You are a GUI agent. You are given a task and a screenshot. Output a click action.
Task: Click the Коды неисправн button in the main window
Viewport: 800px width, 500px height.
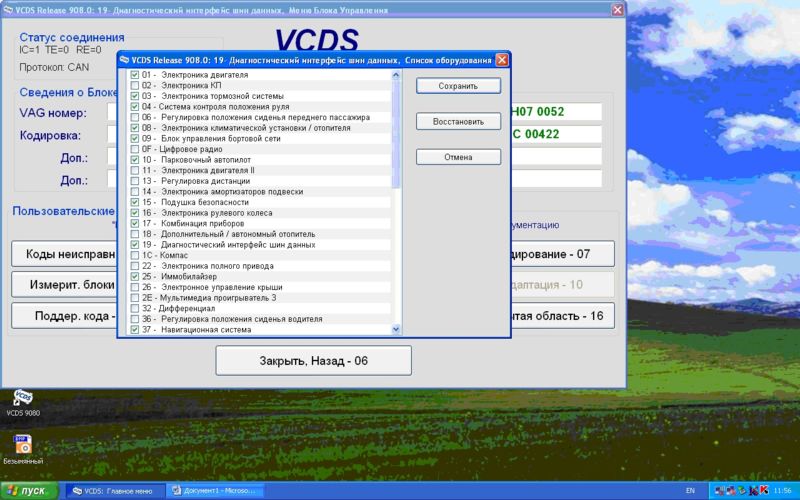64,254
